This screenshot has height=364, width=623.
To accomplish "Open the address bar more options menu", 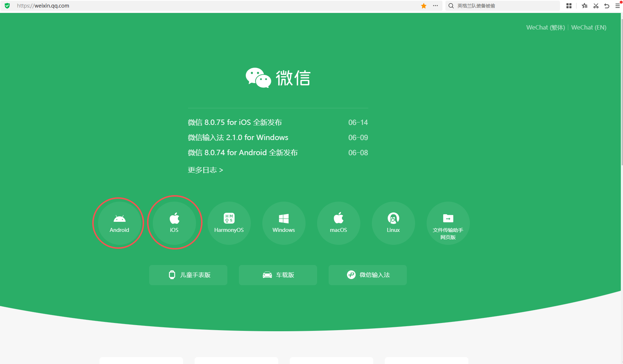I will [x=435, y=6].
